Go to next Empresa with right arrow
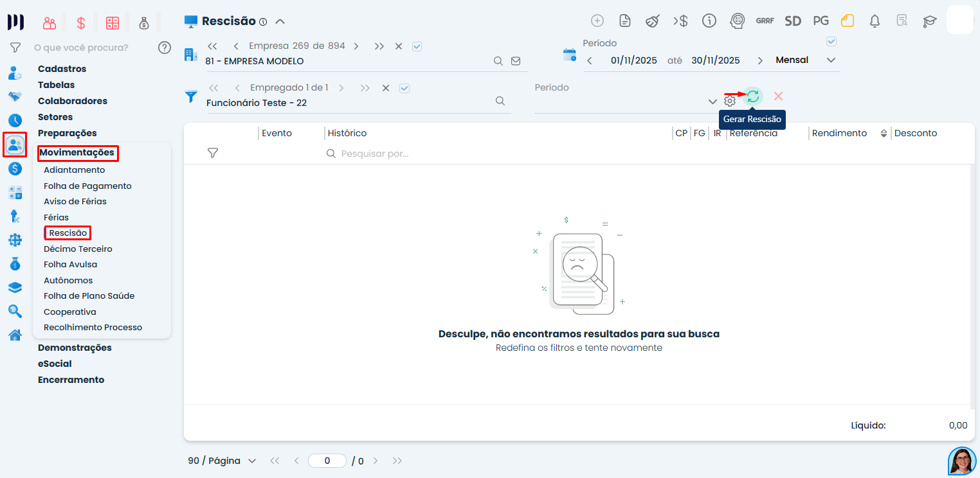This screenshot has height=478, width=980. pyautogui.click(x=356, y=46)
